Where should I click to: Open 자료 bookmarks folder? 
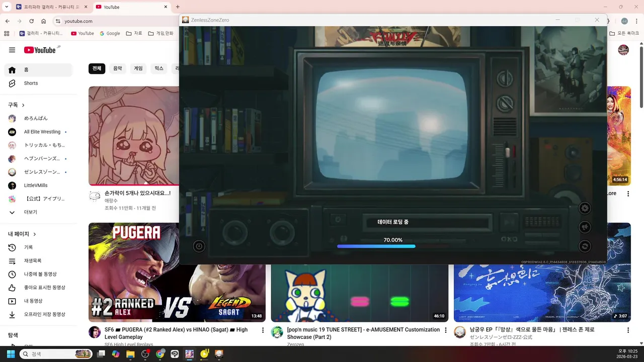coord(134,33)
